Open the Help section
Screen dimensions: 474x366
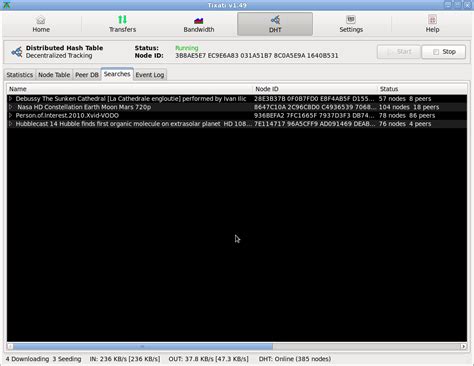pyautogui.click(x=432, y=24)
